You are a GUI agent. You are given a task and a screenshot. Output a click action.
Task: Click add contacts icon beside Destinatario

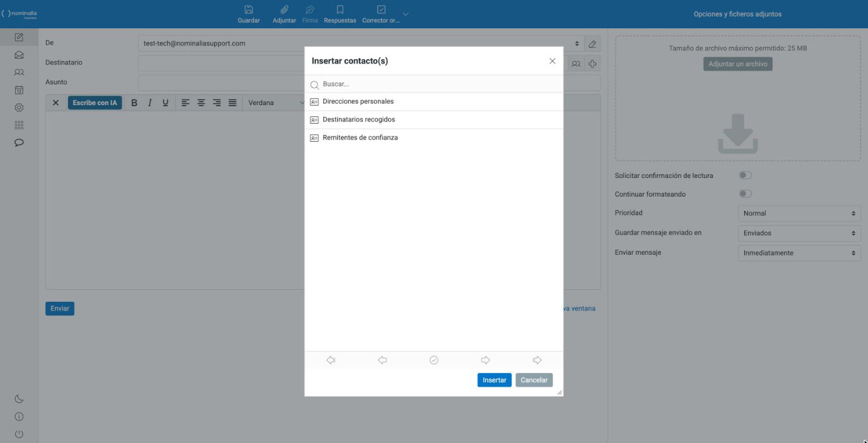[576, 64]
